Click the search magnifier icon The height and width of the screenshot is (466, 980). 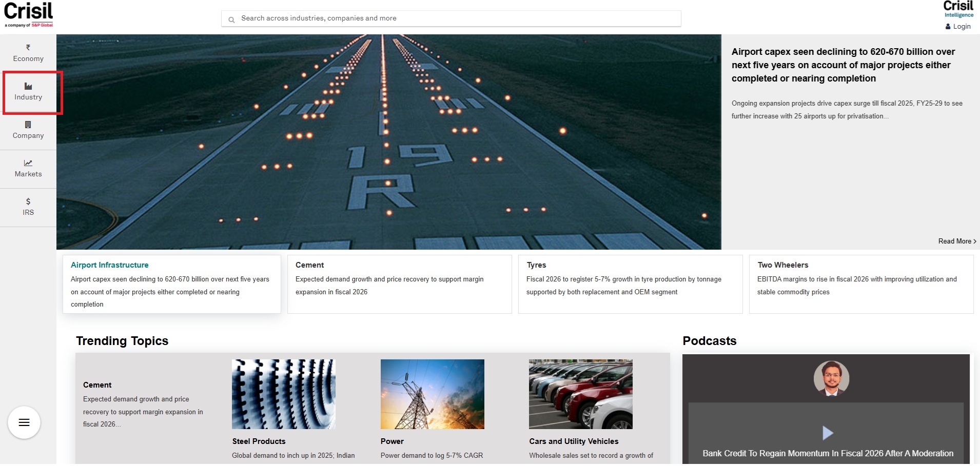tap(231, 19)
